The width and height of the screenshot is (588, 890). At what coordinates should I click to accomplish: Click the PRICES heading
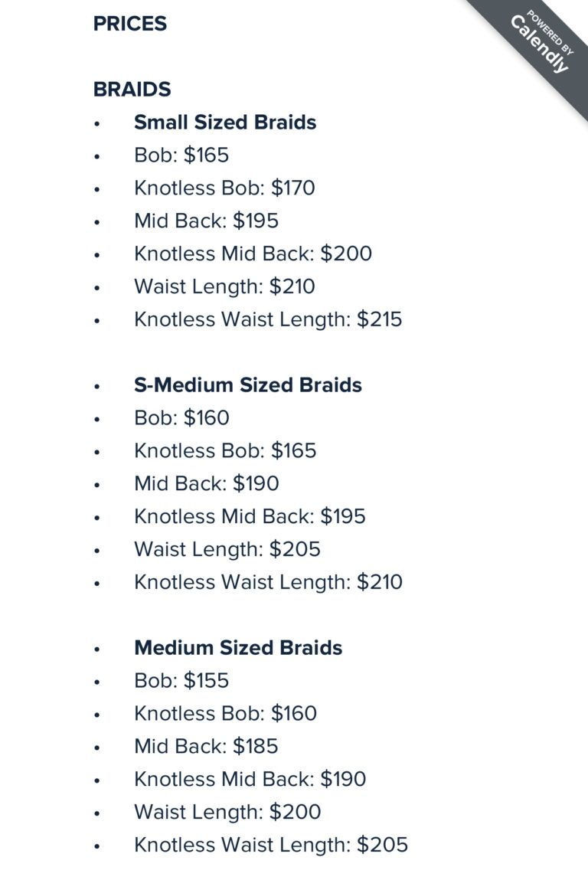(x=130, y=24)
